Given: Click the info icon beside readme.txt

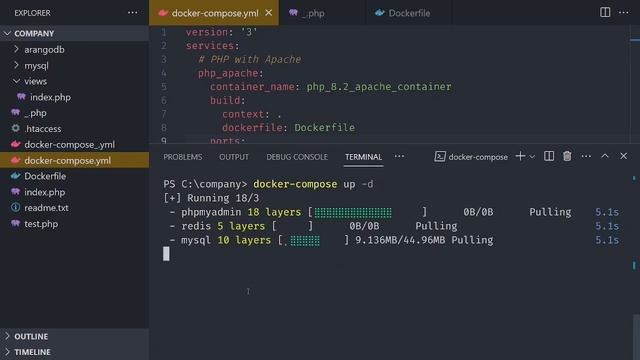Looking at the screenshot, I should [16, 207].
